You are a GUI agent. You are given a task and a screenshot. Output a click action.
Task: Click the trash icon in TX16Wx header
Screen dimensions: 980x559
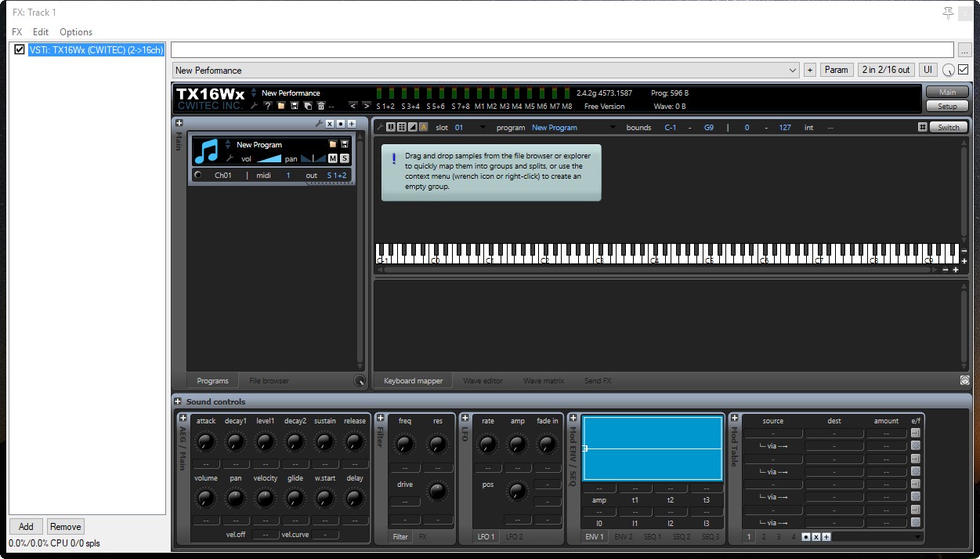(321, 106)
